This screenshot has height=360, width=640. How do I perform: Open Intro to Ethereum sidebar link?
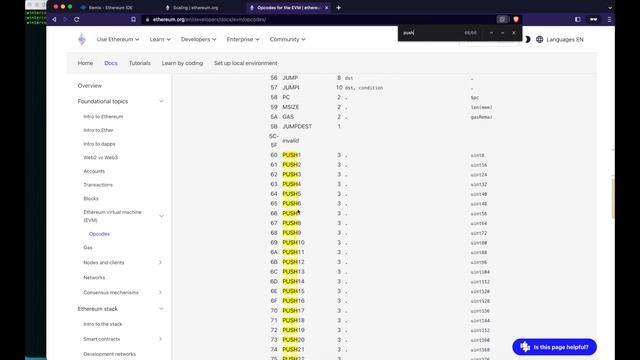click(x=103, y=116)
